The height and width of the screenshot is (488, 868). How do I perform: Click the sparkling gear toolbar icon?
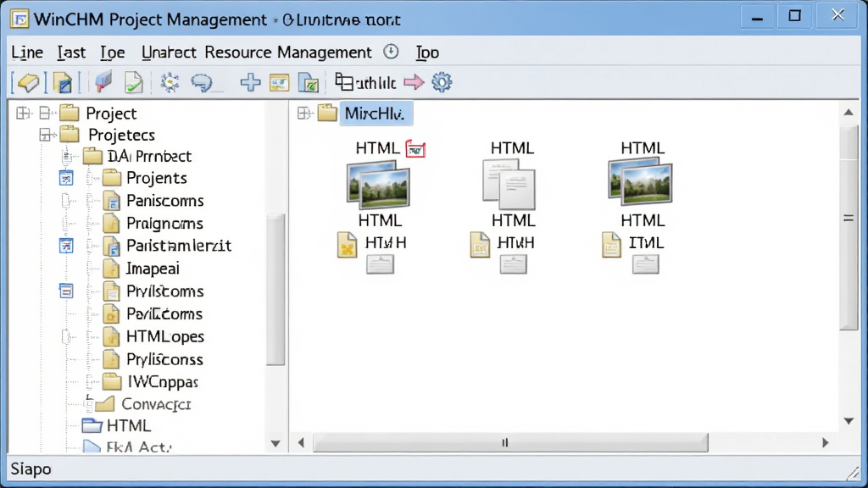[x=170, y=82]
